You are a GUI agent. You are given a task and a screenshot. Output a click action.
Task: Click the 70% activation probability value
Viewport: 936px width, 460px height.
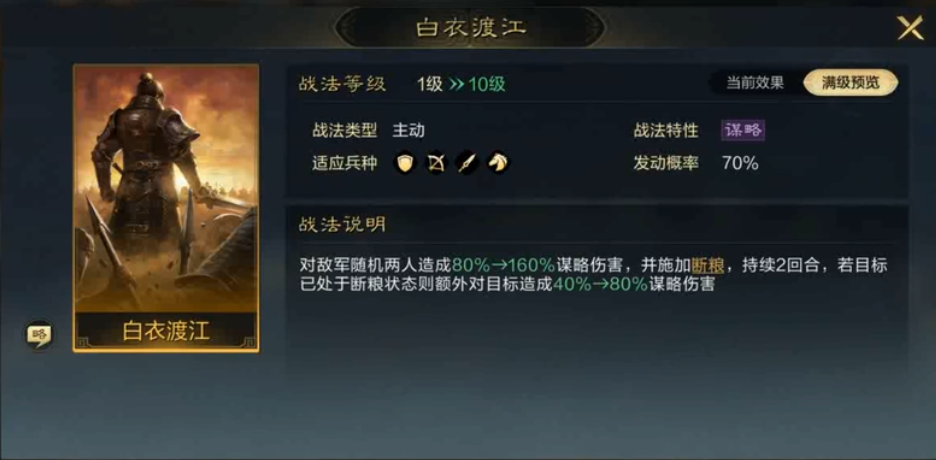[740, 163]
